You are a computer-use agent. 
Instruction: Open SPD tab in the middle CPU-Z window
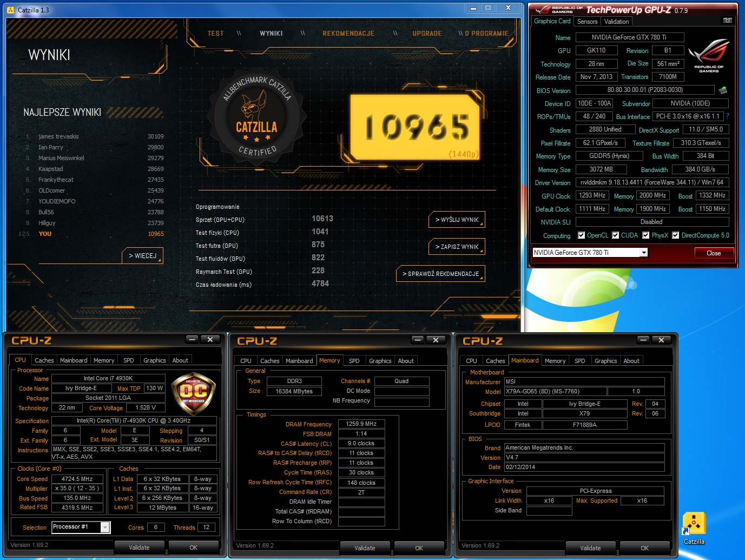(354, 361)
